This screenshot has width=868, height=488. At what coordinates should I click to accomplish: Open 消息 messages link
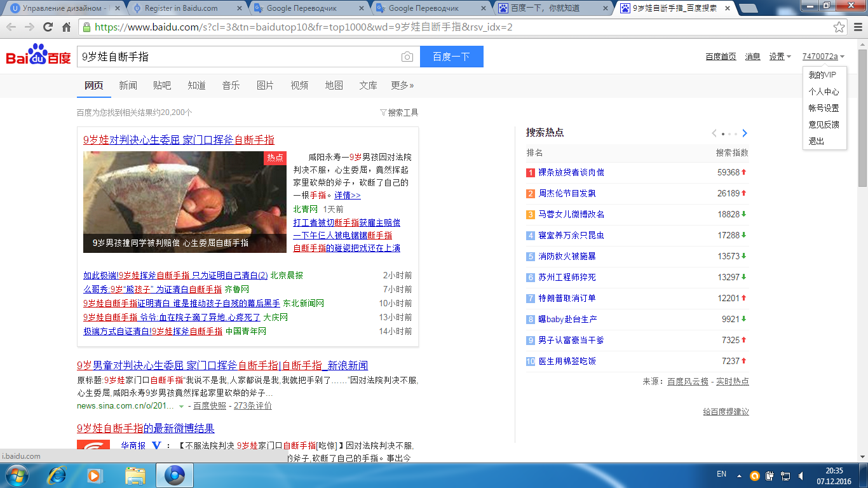pyautogui.click(x=752, y=57)
